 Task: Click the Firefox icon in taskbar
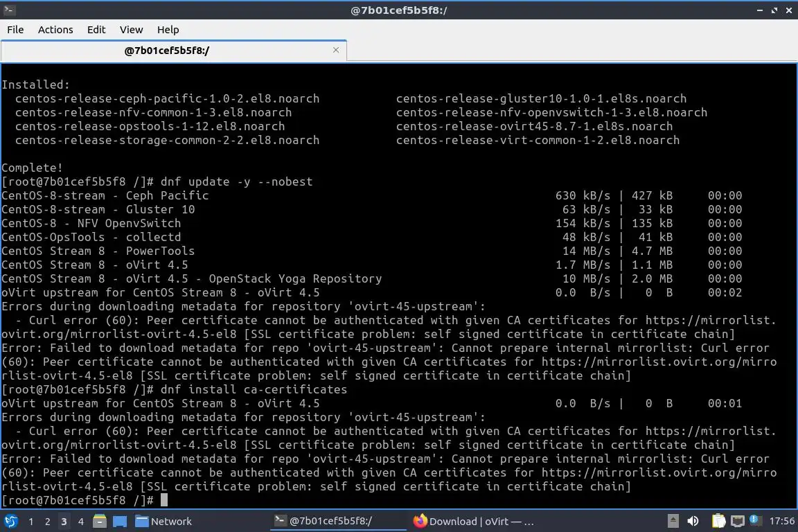point(420,522)
